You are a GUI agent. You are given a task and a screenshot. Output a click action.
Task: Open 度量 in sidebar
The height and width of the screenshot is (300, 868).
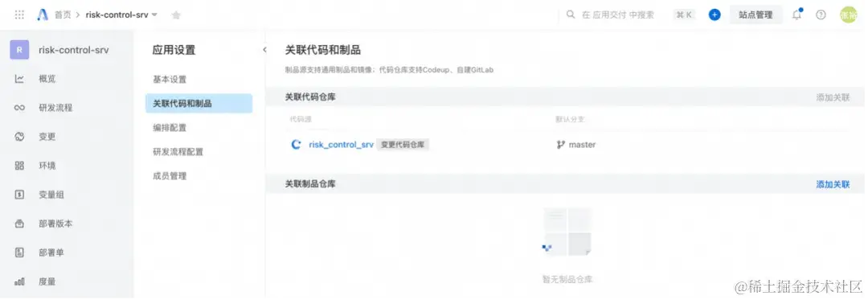click(47, 282)
